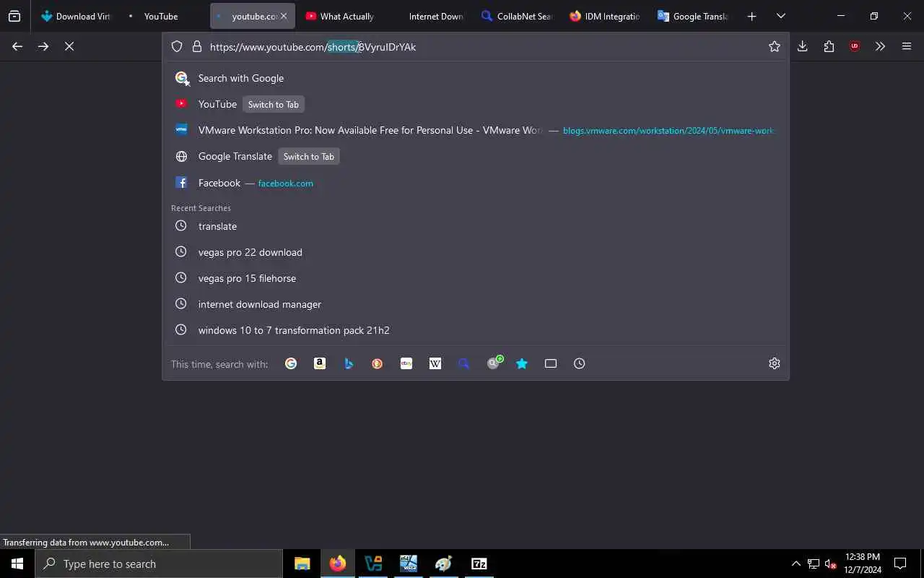Open the 12:38 PM clock calendar
This screenshot has width=924, height=578.
pos(863,564)
